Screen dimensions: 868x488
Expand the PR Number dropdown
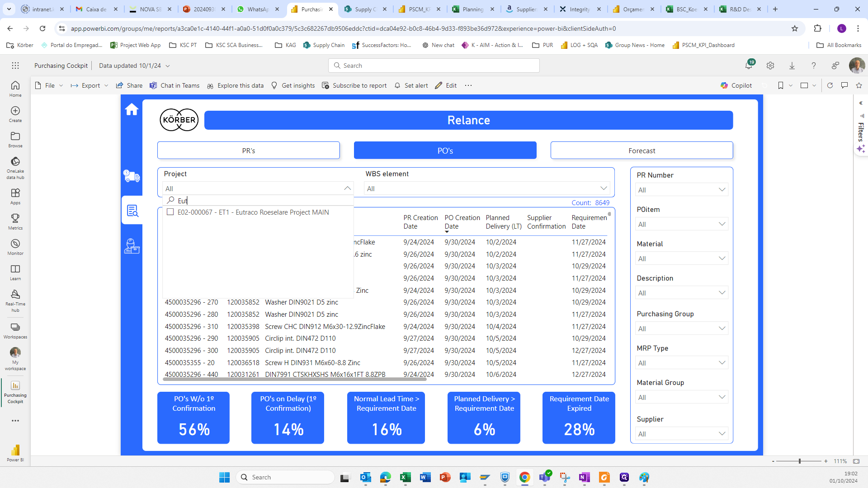pyautogui.click(x=722, y=190)
